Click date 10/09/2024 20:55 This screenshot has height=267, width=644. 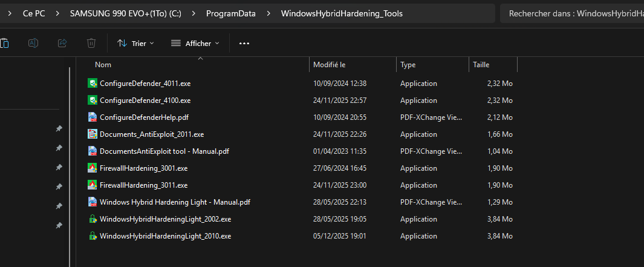340,117
